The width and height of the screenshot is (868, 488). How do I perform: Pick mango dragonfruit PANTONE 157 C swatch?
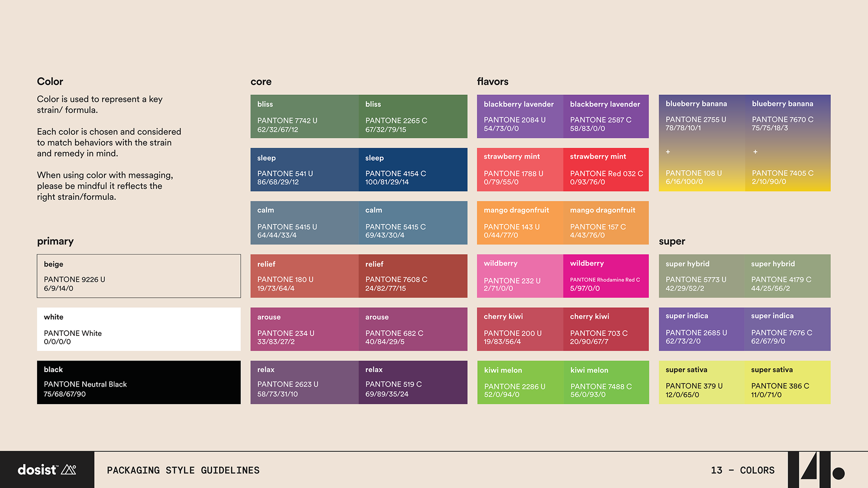[606, 223]
